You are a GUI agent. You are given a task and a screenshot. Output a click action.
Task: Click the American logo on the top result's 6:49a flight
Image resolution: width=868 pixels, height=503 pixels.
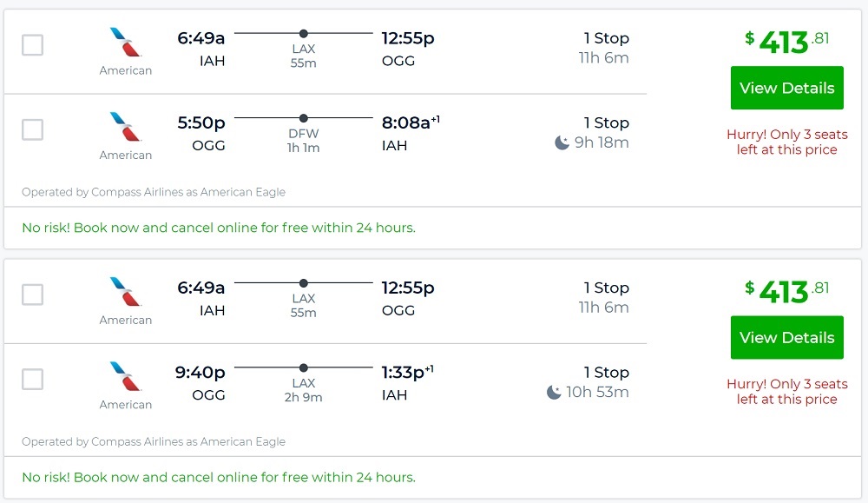point(126,43)
